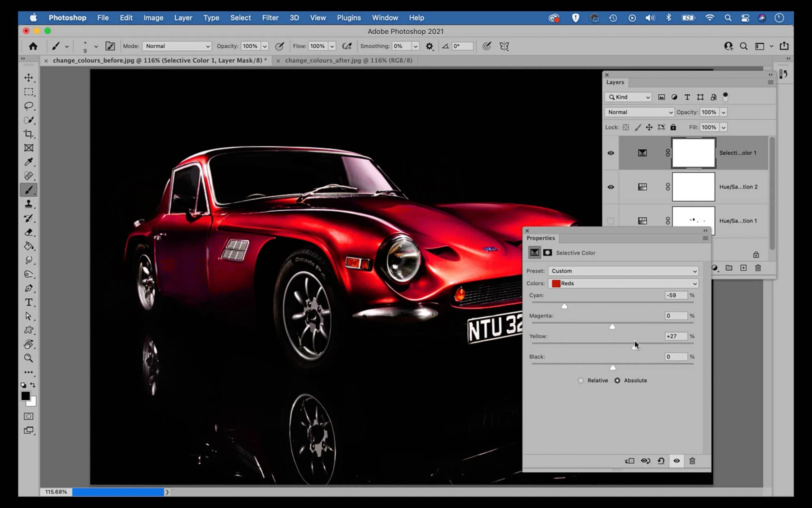Select the Smudge tool
Screen dimensions: 812x508
click(28, 260)
